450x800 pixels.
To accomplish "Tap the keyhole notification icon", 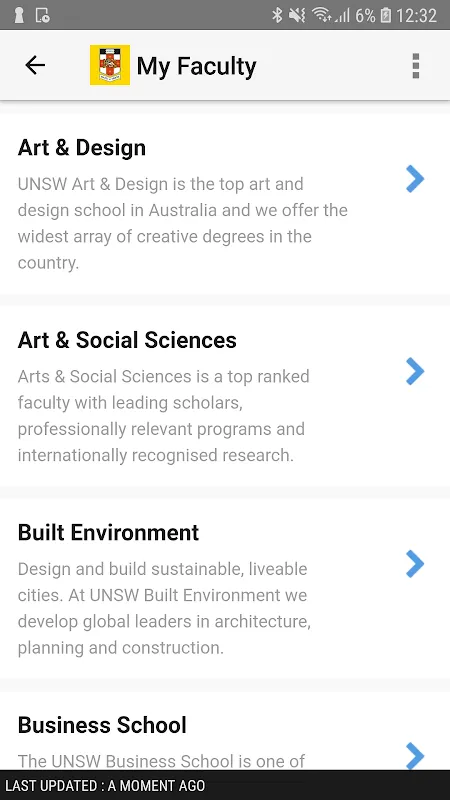I will [x=19, y=15].
